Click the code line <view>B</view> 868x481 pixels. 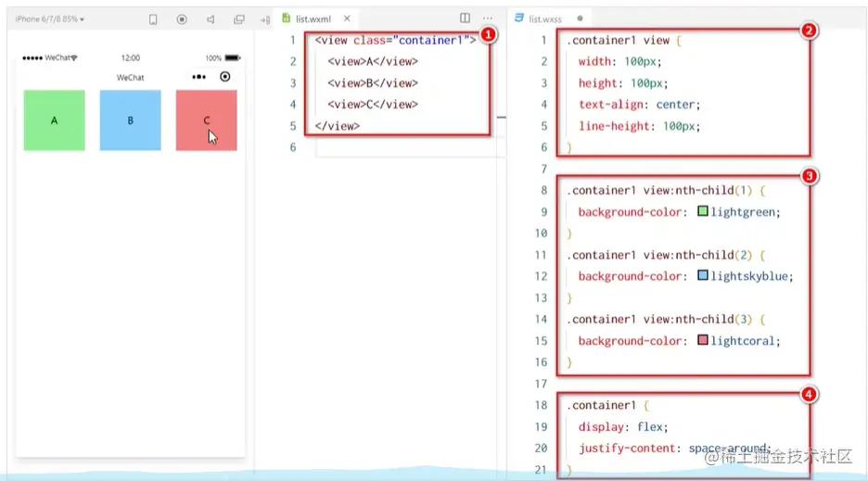coord(373,83)
